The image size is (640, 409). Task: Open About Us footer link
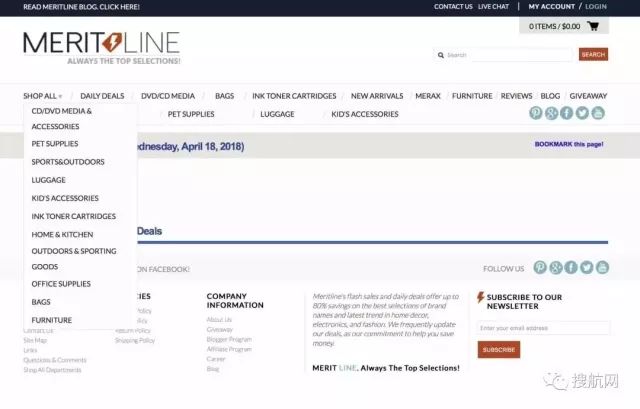tap(219, 319)
